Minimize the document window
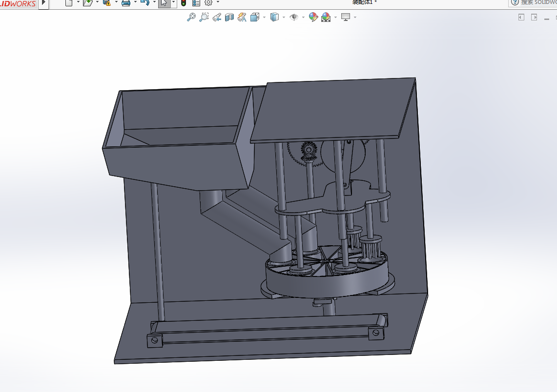557x392 pixels. pyautogui.click(x=546, y=19)
